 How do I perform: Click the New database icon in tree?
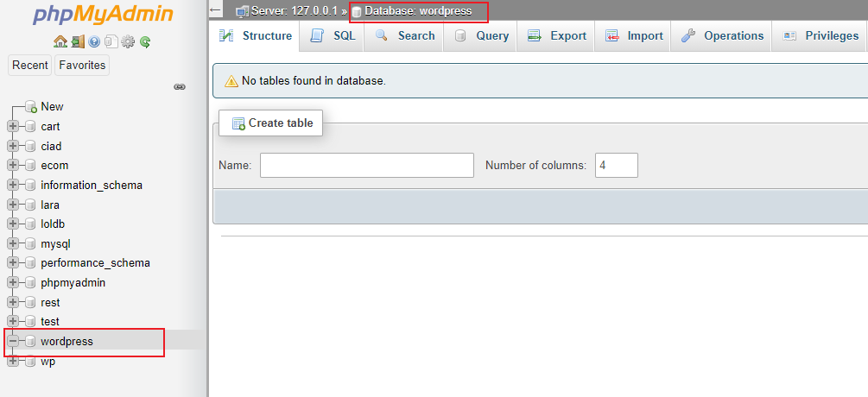[31, 107]
